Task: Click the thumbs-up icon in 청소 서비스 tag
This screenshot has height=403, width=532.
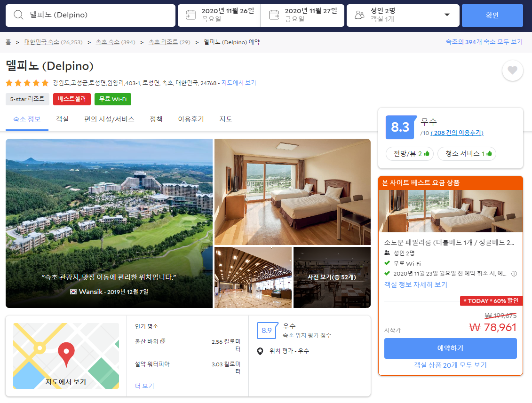Action: pos(489,154)
